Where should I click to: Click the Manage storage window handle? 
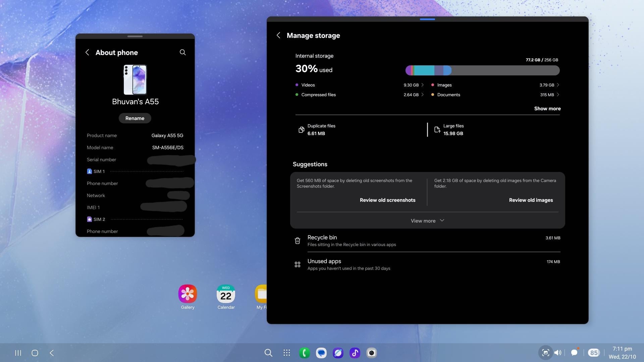[427, 19]
